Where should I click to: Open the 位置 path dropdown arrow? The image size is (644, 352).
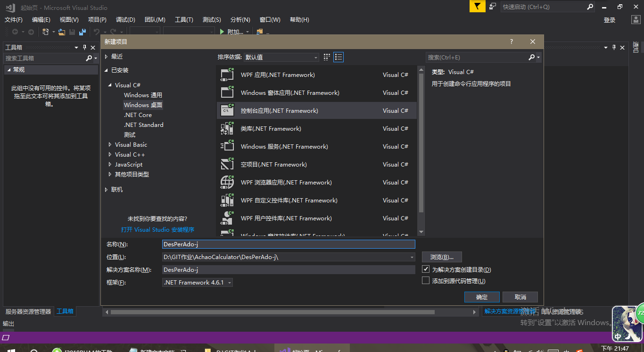pos(412,257)
